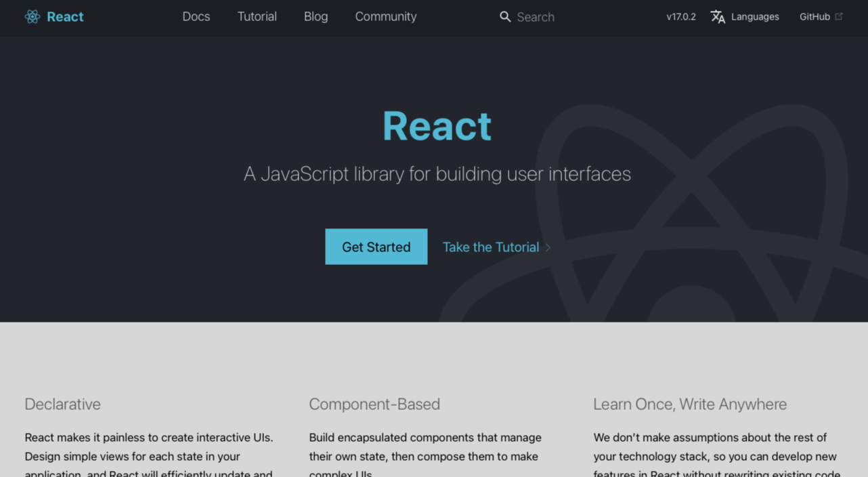Click the React atom logo icon
This screenshot has width=868, height=477.
coord(32,16)
